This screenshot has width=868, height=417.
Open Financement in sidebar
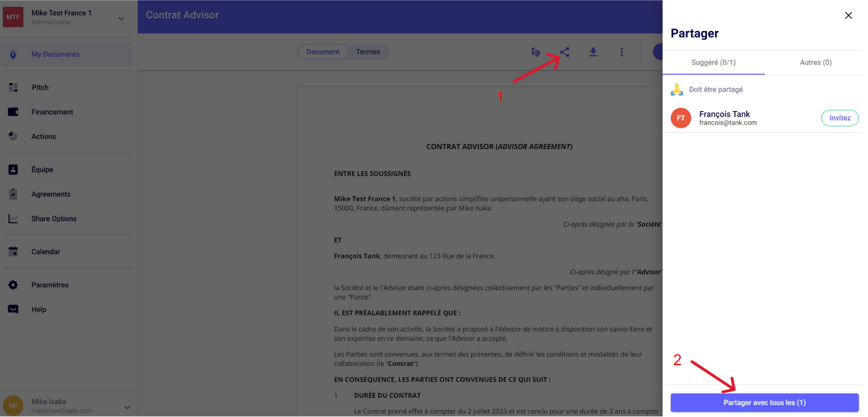[x=52, y=112]
